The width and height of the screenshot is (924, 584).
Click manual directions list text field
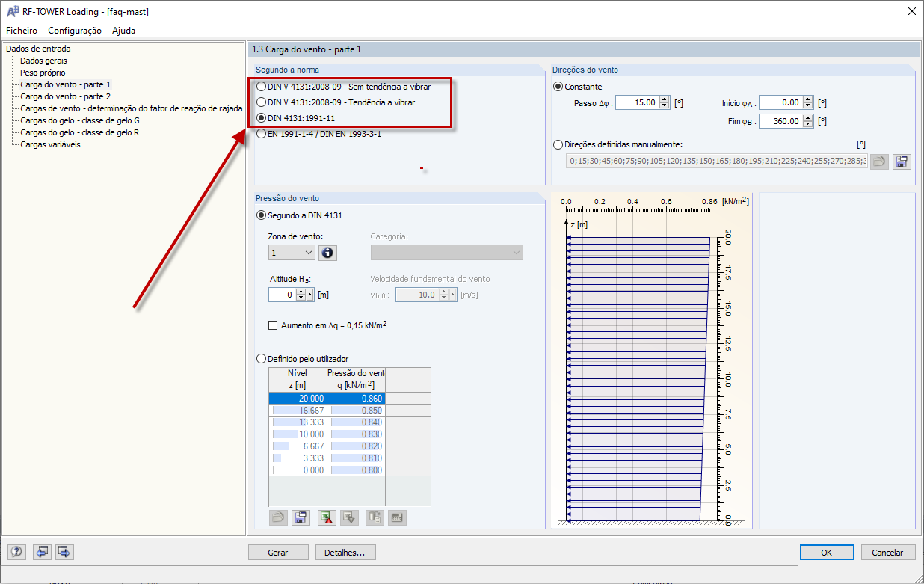[717, 161]
